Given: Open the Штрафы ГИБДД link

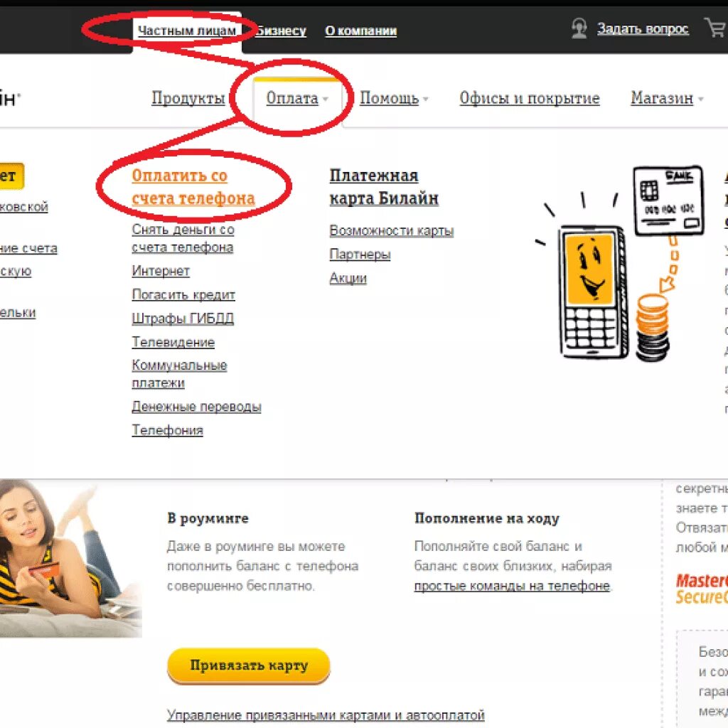Looking at the screenshot, I should click(183, 318).
